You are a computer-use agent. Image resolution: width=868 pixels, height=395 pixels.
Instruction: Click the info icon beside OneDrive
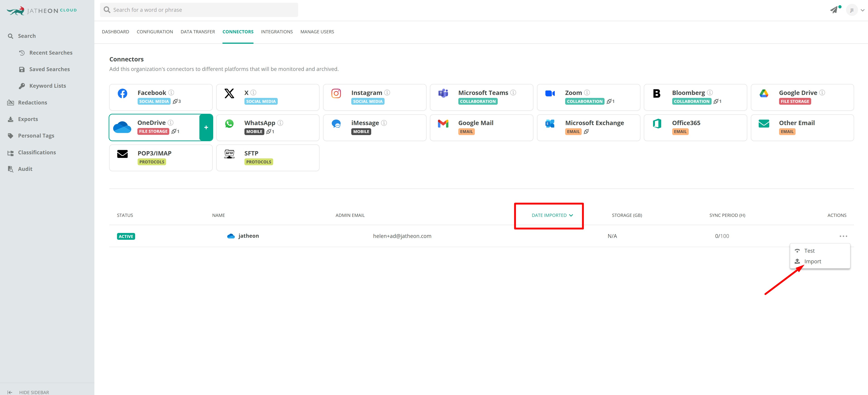coord(170,122)
